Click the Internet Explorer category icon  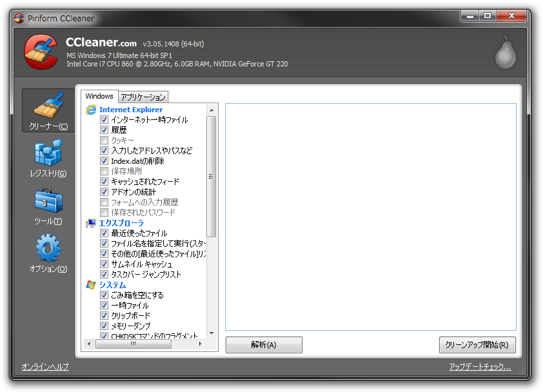point(91,110)
